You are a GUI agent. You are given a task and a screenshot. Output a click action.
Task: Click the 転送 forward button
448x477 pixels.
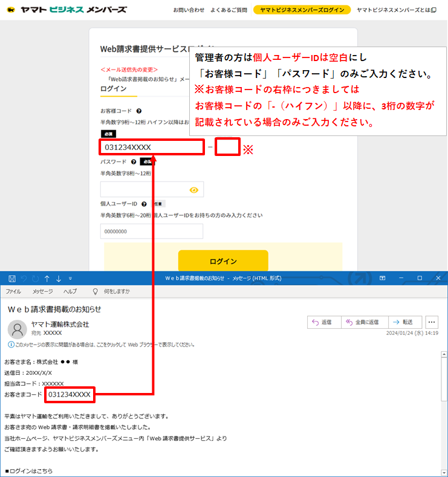(405, 322)
